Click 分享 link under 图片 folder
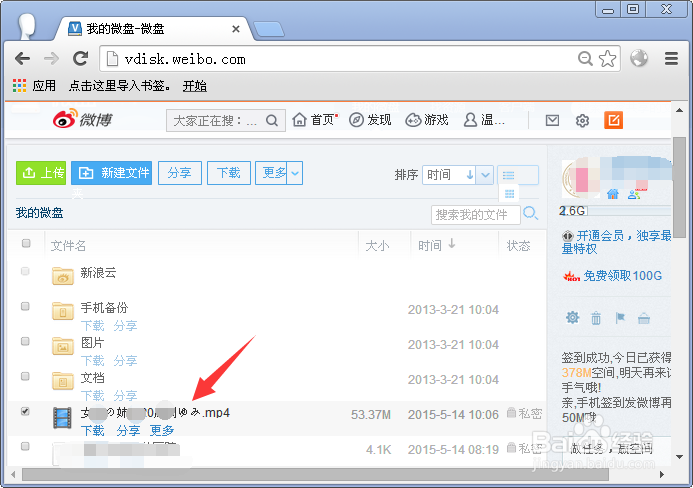Viewport: 693px width, 488px height. point(126,361)
